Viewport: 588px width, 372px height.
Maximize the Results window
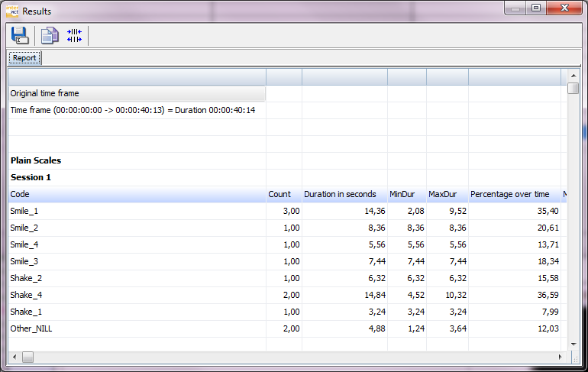[535, 8]
